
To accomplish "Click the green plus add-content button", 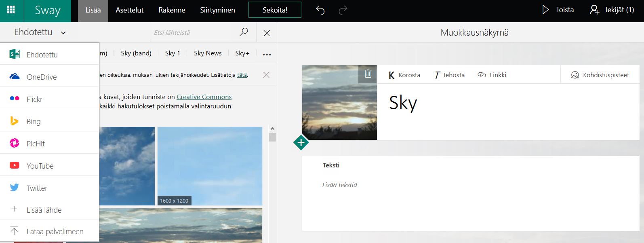I will 301,142.
